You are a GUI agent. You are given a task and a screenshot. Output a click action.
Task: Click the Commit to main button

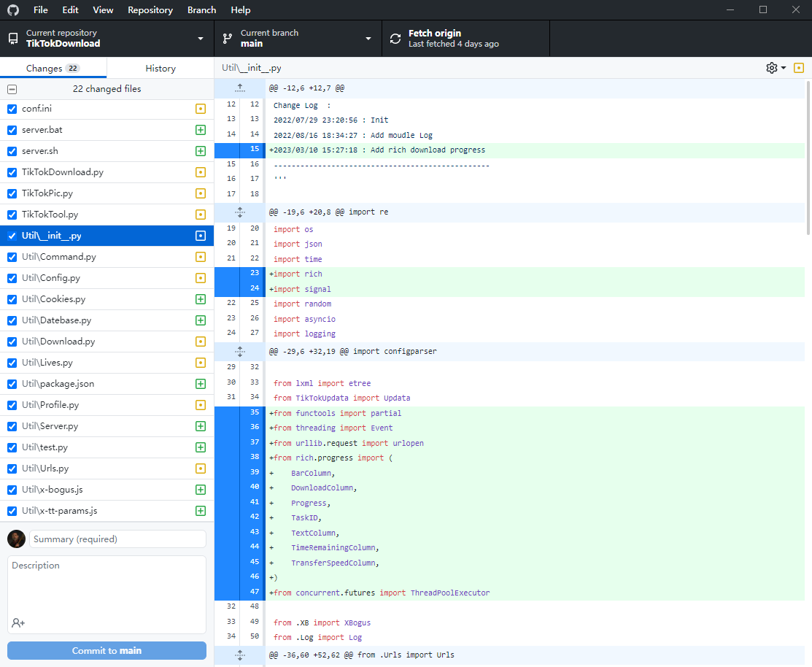coord(106,650)
